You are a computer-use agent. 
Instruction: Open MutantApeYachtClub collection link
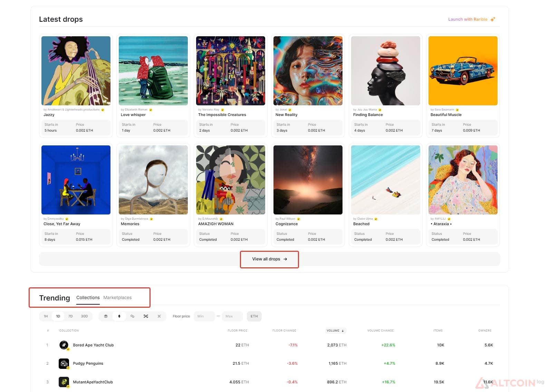pyautogui.click(x=93, y=382)
